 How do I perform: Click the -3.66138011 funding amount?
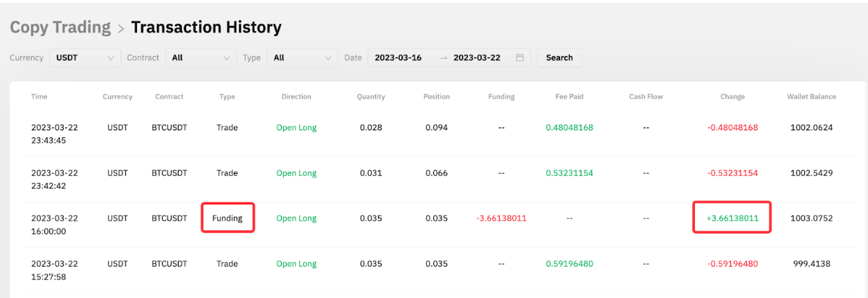(x=501, y=218)
